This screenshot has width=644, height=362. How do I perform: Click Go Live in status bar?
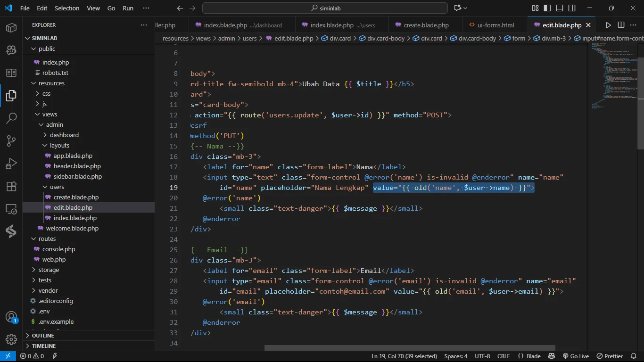click(x=576, y=356)
